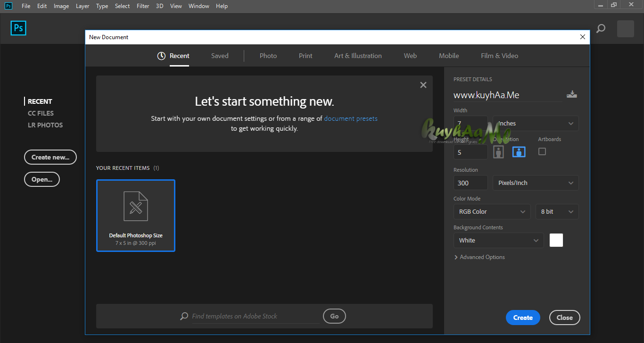
Task: Click the search magnifier icon in the top bar
Action: pyautogui.click(x=601, y=28)
